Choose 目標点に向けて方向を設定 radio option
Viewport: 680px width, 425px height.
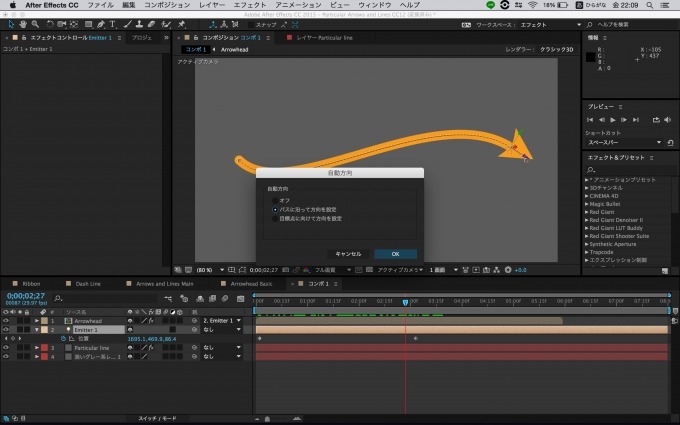(275, 218)
